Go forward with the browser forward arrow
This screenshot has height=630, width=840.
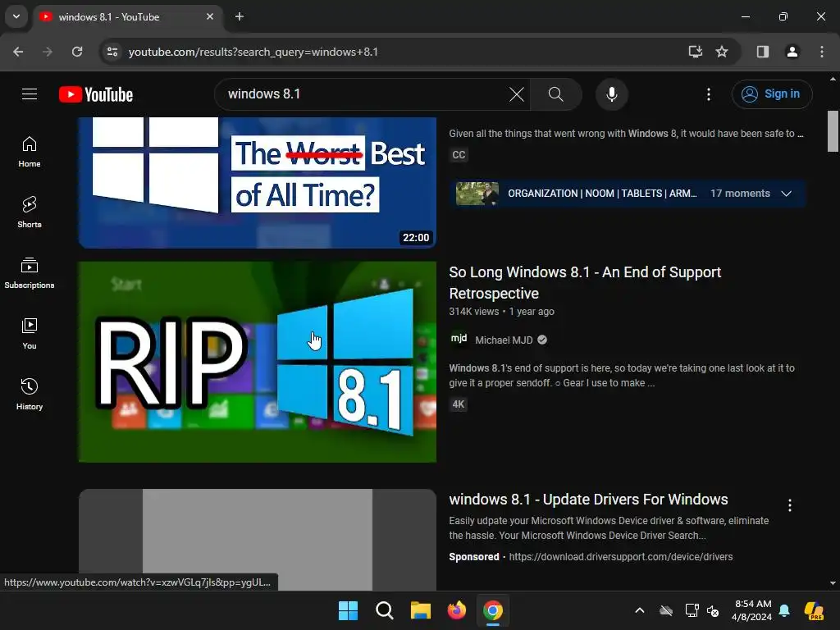48,52
